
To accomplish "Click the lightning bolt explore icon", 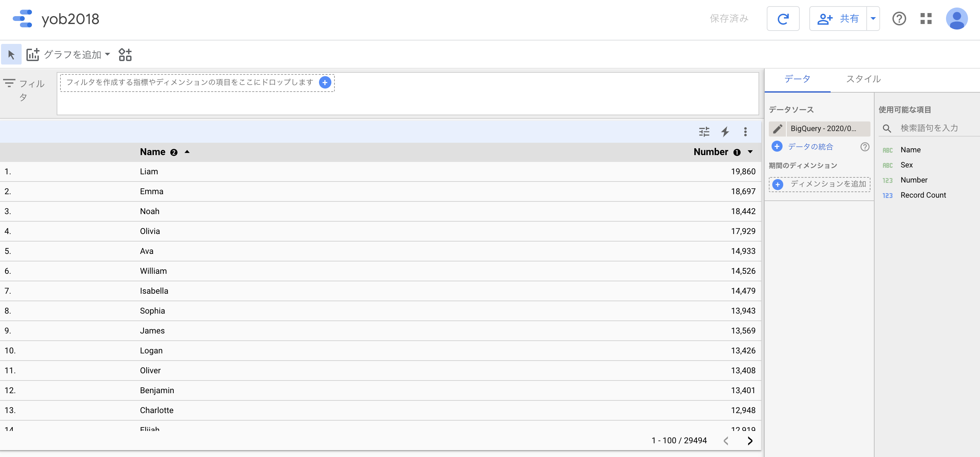I will [x=725, y=132].
